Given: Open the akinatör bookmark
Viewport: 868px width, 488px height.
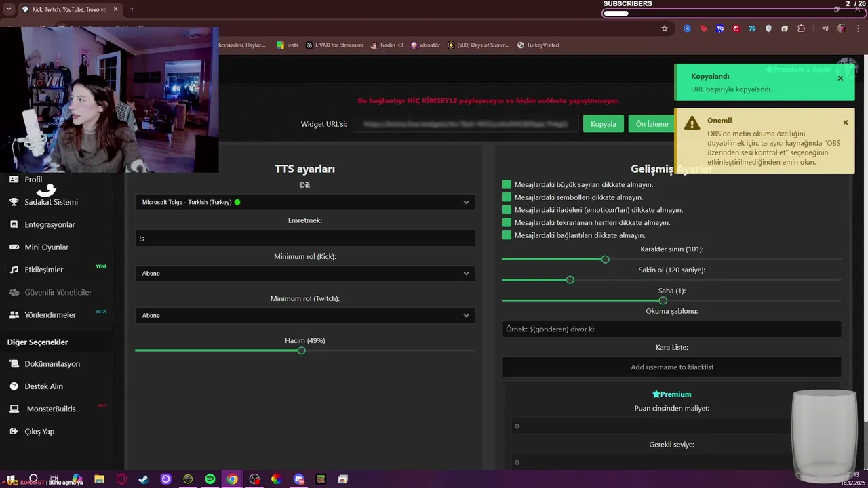Looking at the screenshot, I should point(425,45).
